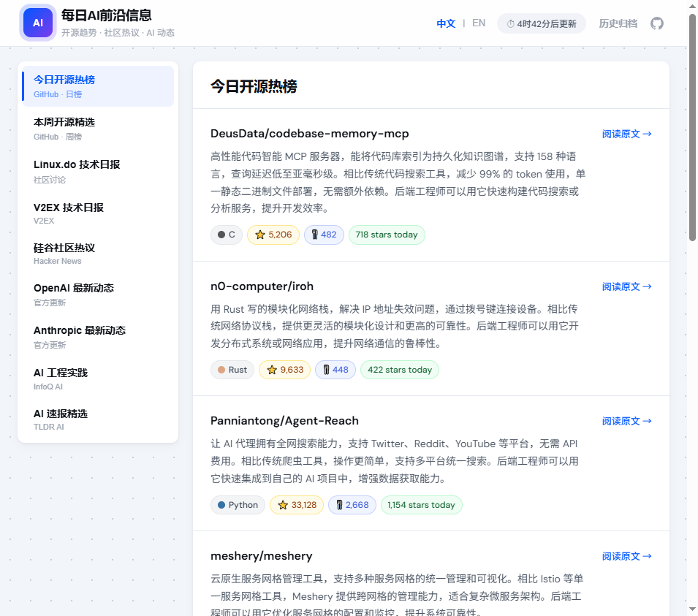
Task: Select the Anthropic 最新动态 section
Action: coord(98,337)
